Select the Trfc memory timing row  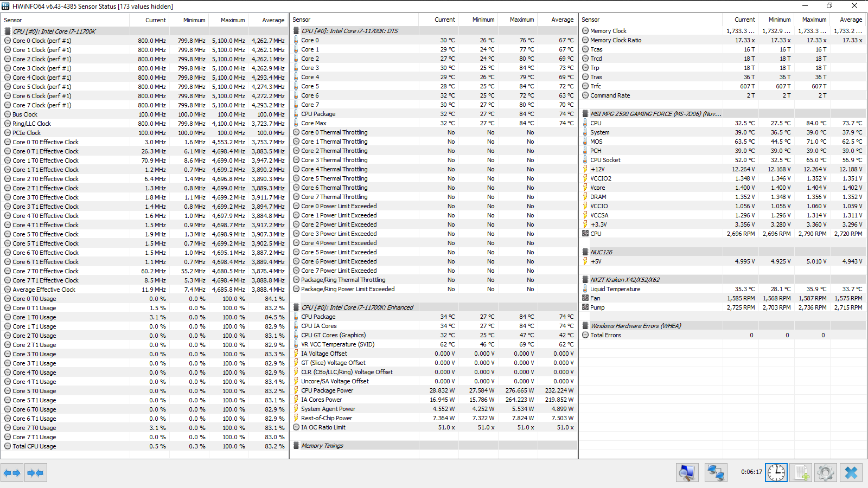click(723, 86)
